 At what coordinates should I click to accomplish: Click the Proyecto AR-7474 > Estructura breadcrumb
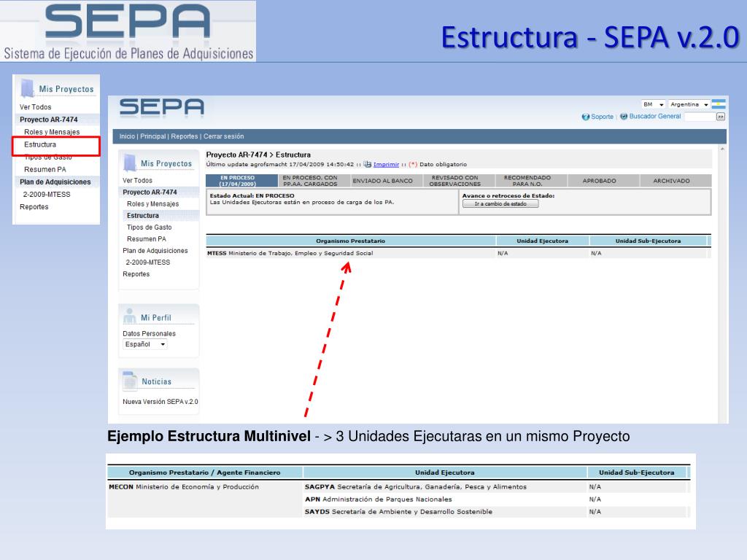click(x=258, y=155)
